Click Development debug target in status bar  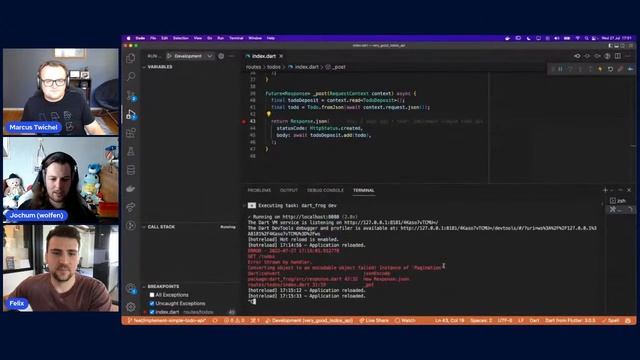point(309,320)
